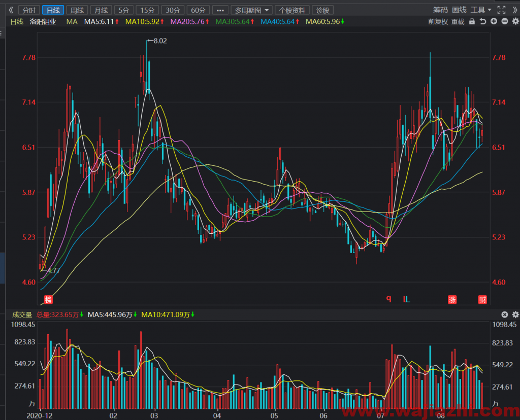The width and height of the screenshot is (520, 420).
Task: Switch to 30分 minute period
Action: click(173, 10)
